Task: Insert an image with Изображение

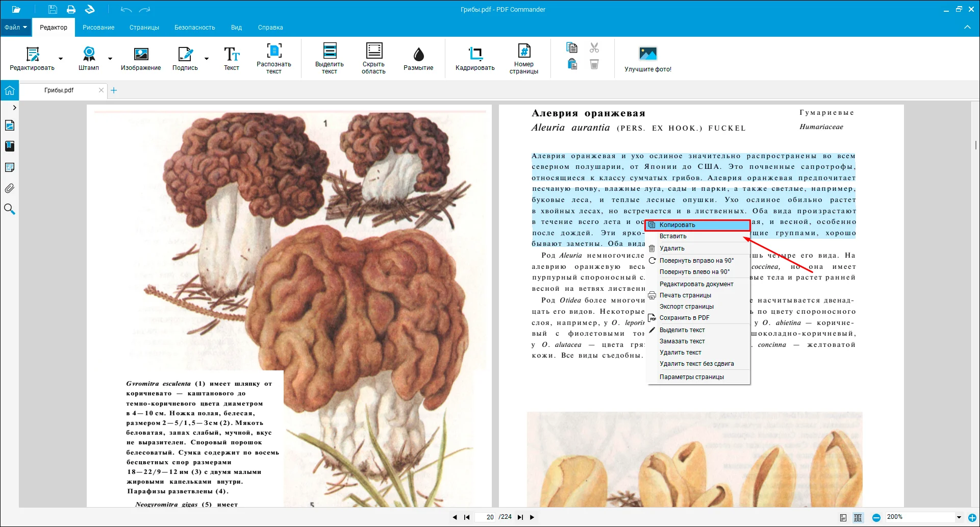Action: point(141,59)
